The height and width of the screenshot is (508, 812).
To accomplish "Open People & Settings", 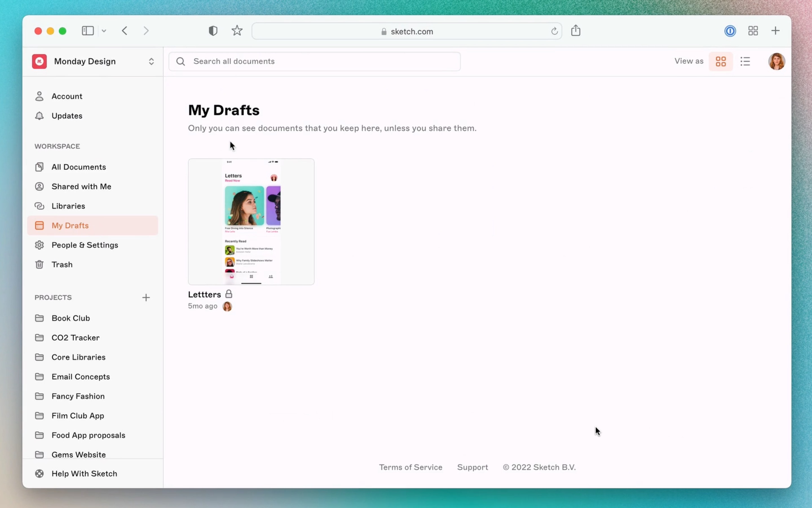I will point(92,245).
